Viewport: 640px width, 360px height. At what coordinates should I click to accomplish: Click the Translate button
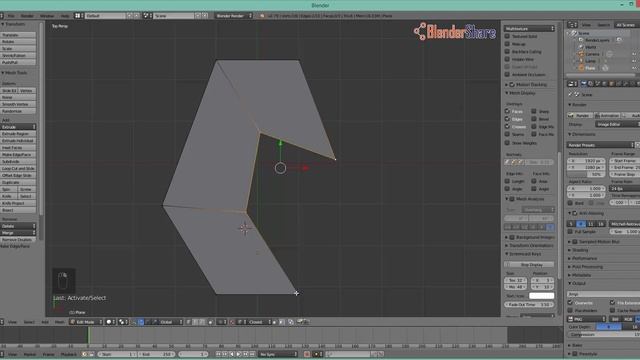(x=18, y=35)
